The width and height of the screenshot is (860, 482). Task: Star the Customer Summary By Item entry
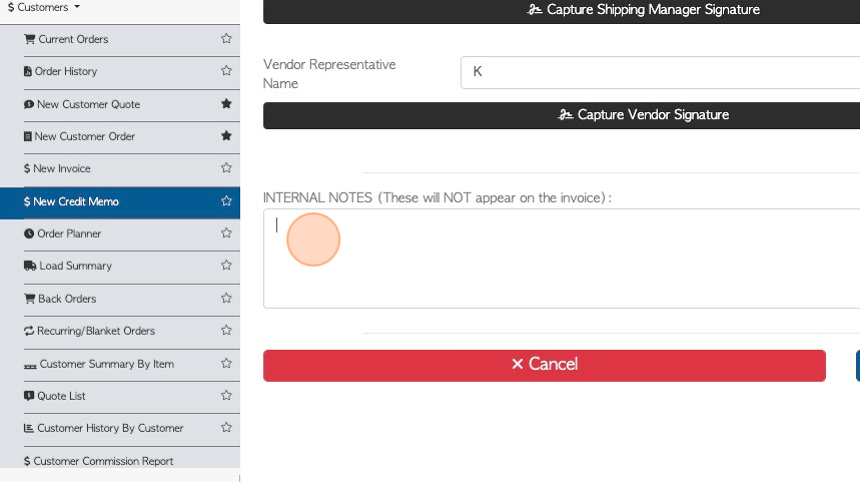(x=226, y=363)
